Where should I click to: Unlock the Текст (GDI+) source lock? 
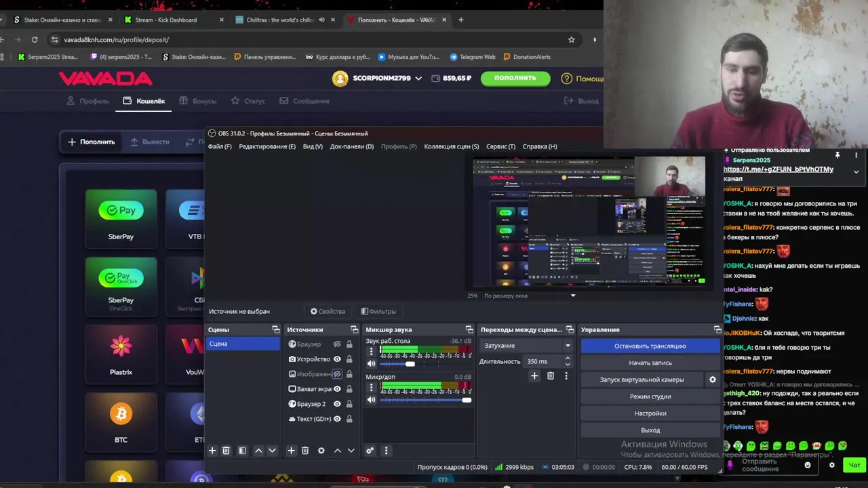tap(349, 419)
